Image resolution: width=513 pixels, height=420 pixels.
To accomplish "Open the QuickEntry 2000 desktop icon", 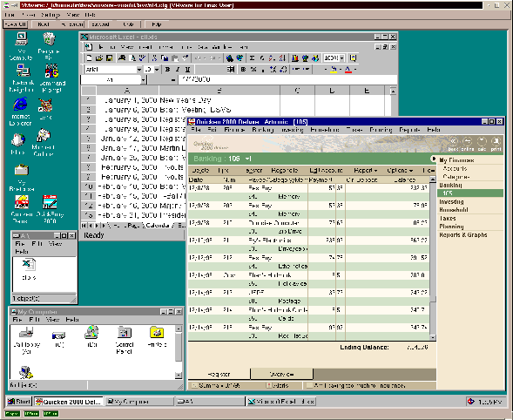I will [50, 209].
